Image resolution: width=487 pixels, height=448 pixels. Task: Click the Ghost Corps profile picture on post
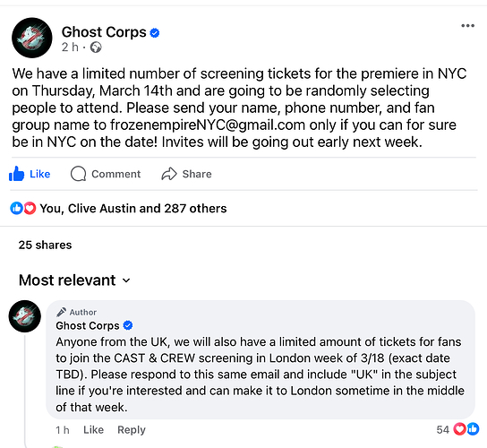point(32,38)
